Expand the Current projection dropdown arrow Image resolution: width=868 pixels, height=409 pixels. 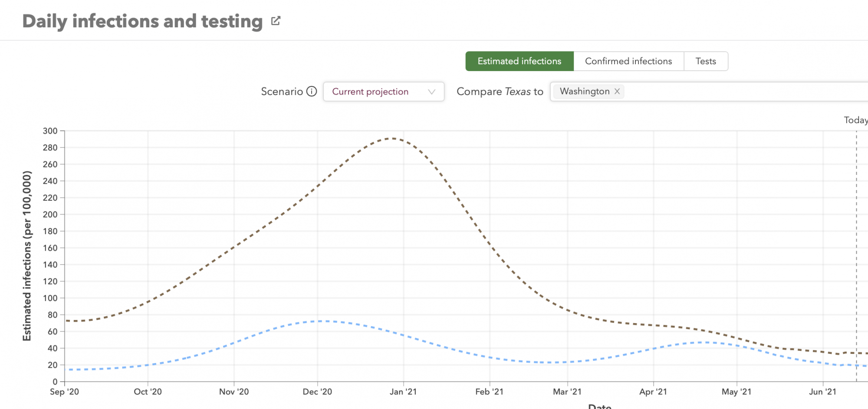tap(431, 92)
